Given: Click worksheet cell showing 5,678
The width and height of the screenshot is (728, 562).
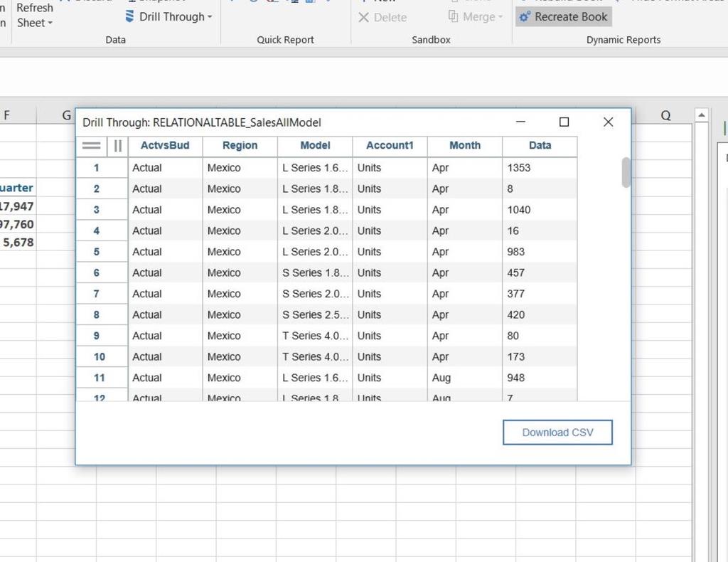Looking at the screenshot, I should [x=18, y=243].
